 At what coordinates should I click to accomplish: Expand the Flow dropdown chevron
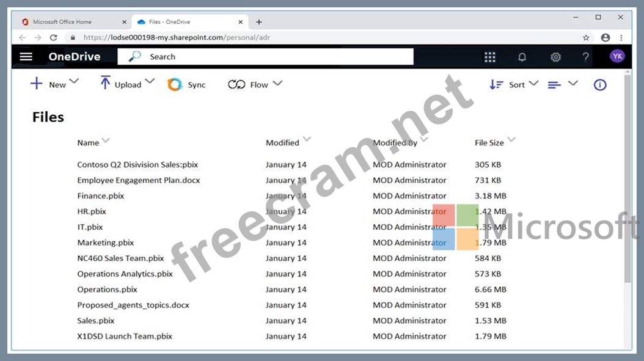click(x=277, y=83)
